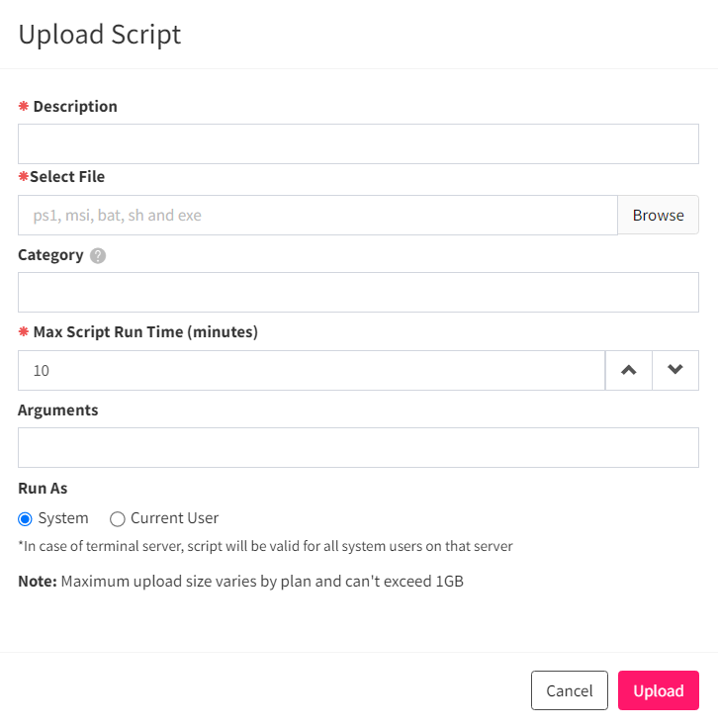Viewport: 718px width, 728px height.
Task: Click the ps1, msi, bat file path field
Action: (317, 215)
